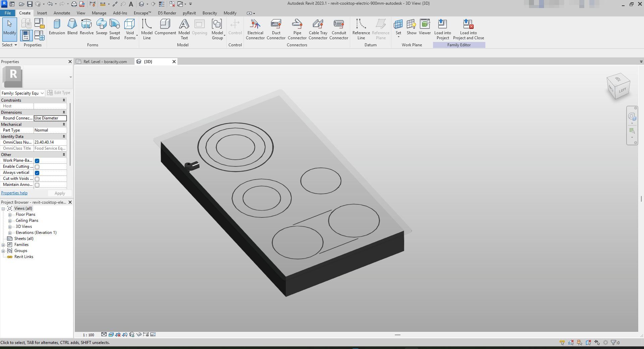Switch to Ref. Level view tab
Image resolution: width=644 pixels, height=349 pixels.
[x=105, y=62]
